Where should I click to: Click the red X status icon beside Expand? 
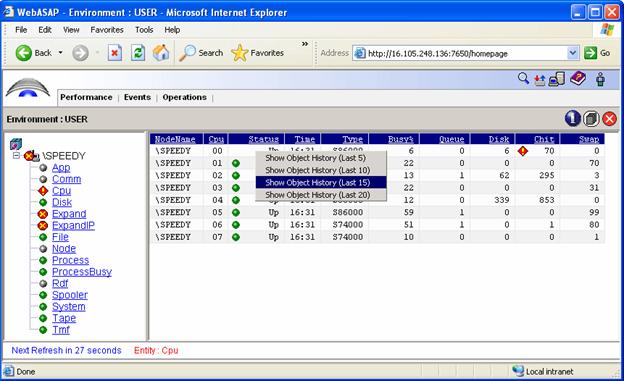coord(43,214)
